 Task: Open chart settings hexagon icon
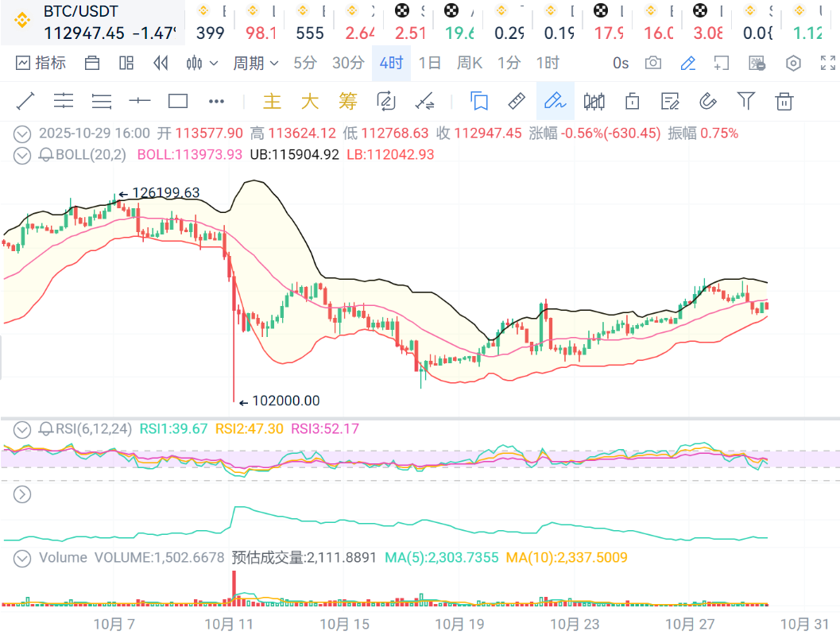tap(793, 63)
